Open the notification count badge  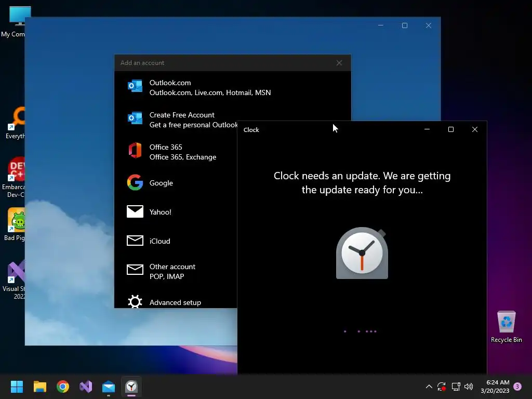click(517, 387)
